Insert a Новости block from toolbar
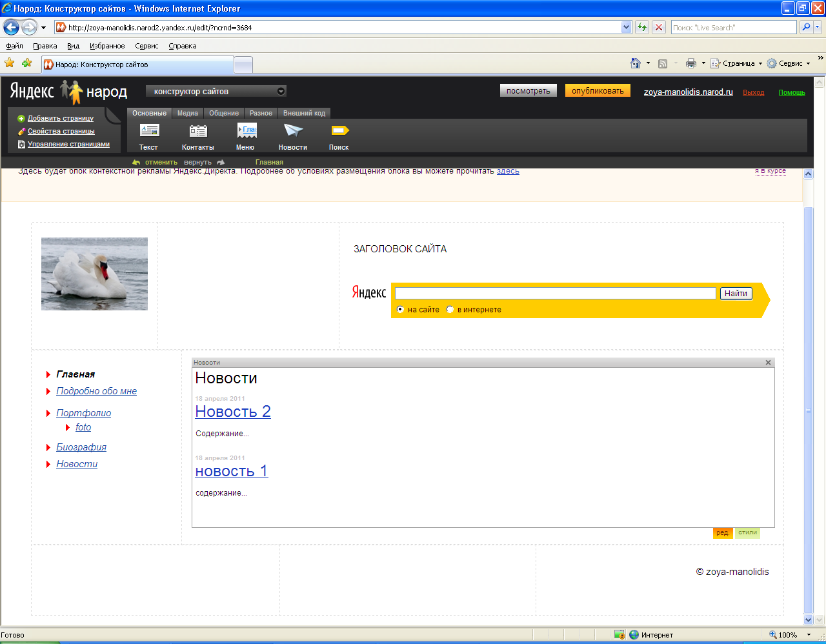 (293, 136)
